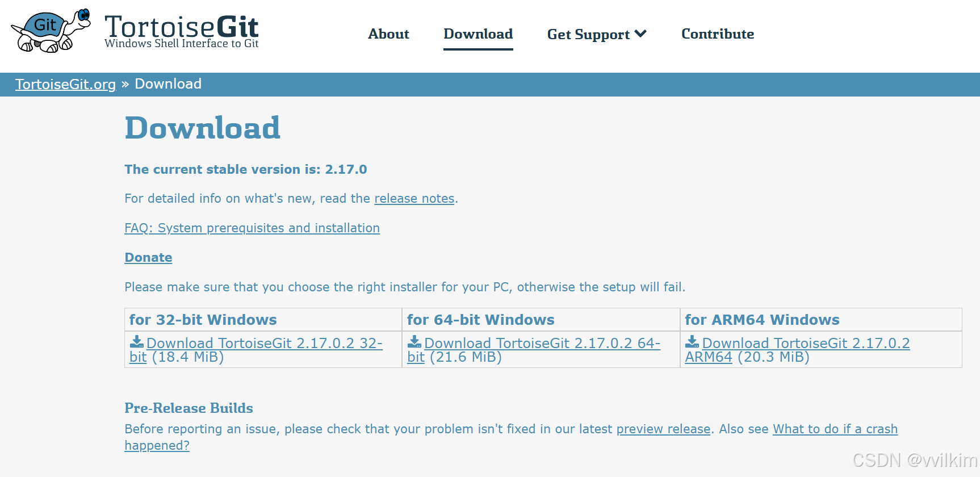Viewport: 980px width, 477px height.
Task: Click the 64-bit download arrow icon
Action: pyautogui.click(x=414, y=342)
